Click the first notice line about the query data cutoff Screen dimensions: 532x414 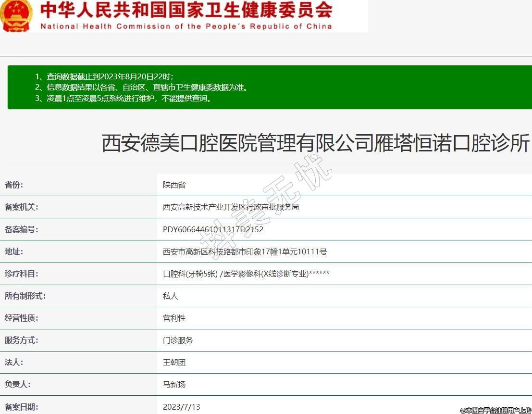click(x=104, y=76)
